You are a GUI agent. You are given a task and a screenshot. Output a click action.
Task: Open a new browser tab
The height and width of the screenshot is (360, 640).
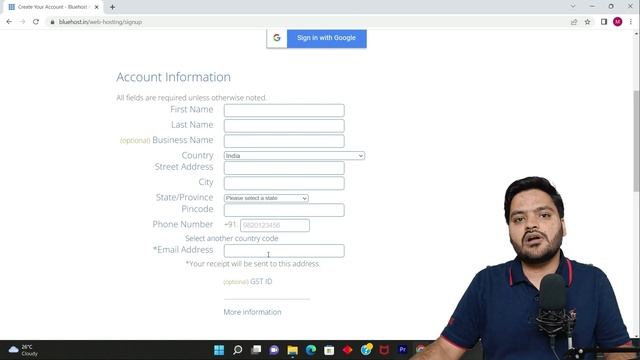click(x=112, y=7)
